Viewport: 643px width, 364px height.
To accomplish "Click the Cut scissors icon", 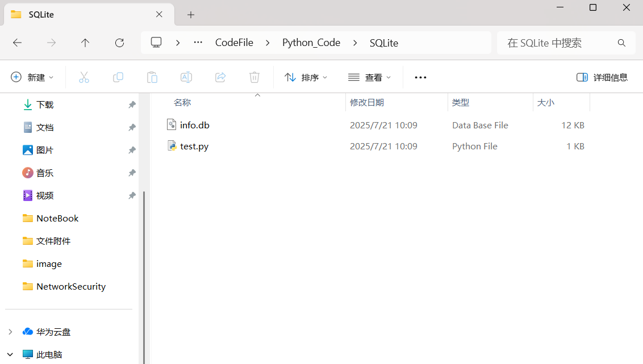I will (x=84, y=77).
